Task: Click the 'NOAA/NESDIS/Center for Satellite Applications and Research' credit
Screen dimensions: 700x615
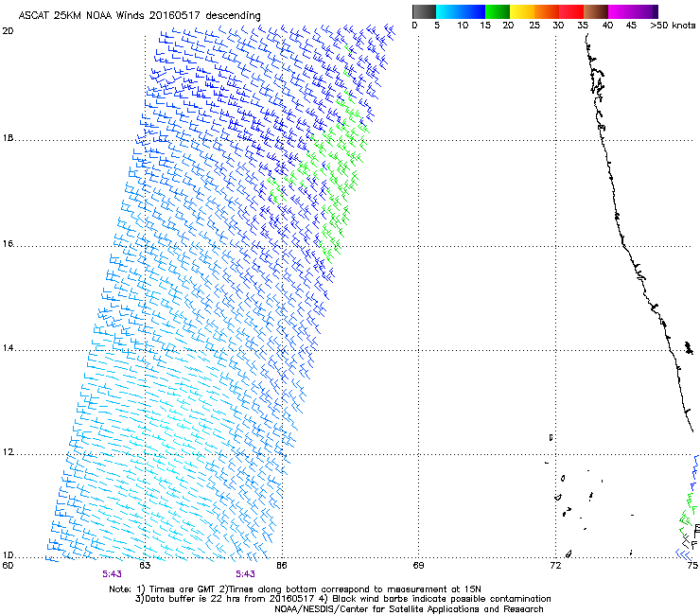Action: [x=409, y=609]
